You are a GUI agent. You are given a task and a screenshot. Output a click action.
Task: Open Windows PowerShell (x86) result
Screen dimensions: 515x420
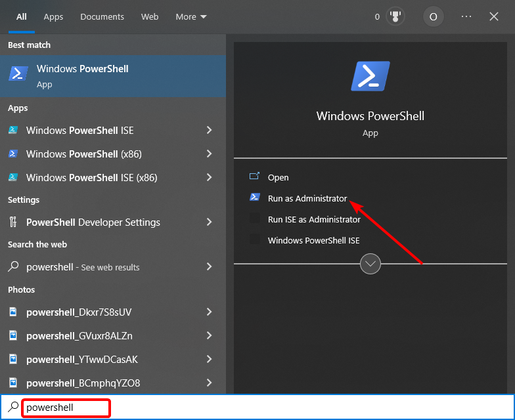[x=113, y=154]
